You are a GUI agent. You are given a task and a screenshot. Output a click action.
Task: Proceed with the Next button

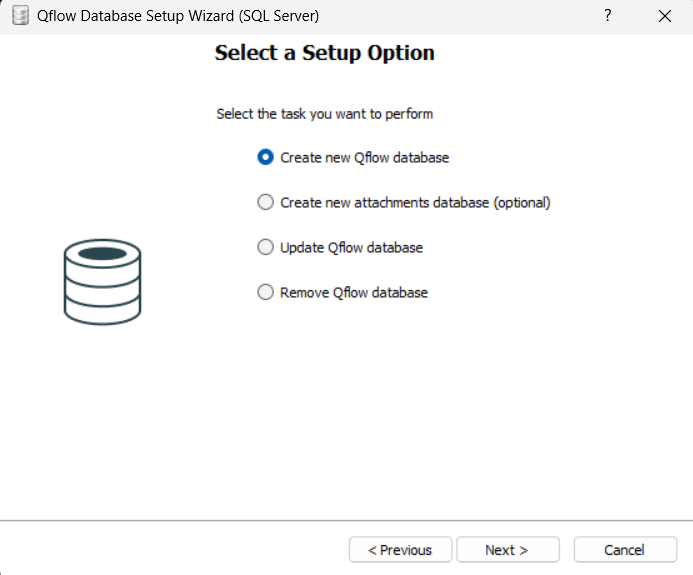tap(508, 550)
